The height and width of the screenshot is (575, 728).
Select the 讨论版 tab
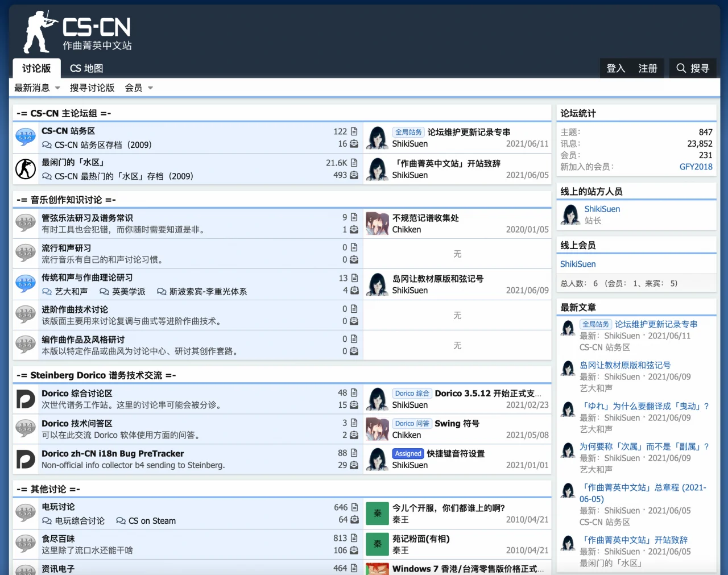click(x=36, y=68)
